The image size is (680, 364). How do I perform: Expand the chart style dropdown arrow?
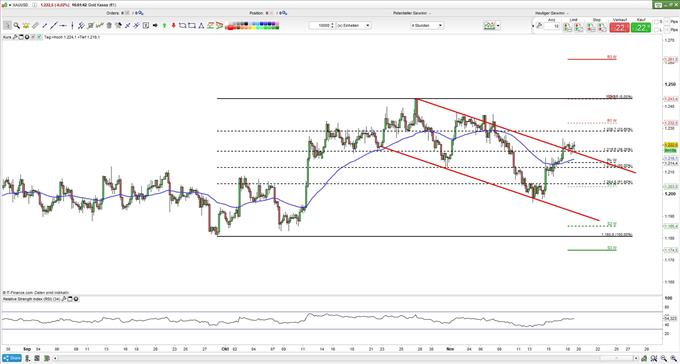[x=498, y=26]
